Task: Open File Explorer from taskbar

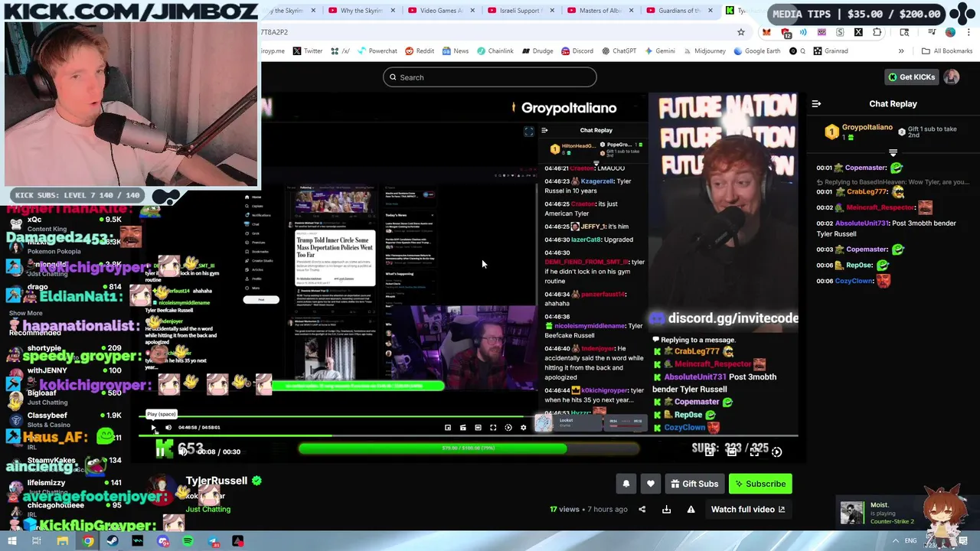Action: (62, 541)
